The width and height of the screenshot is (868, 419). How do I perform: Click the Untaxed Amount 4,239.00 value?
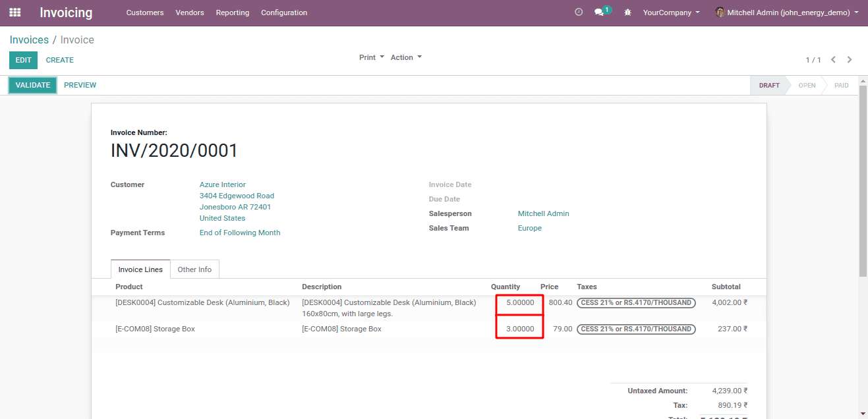tap(730, 391)
